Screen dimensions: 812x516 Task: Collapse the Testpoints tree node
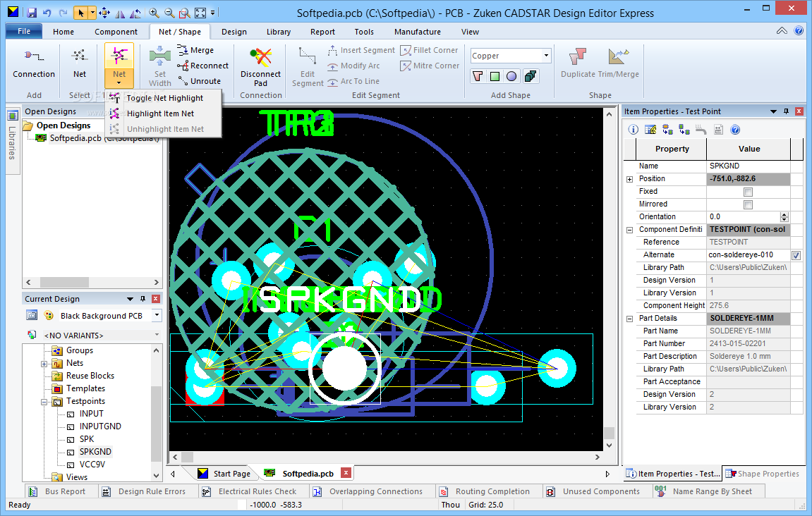tap(44, 402)
